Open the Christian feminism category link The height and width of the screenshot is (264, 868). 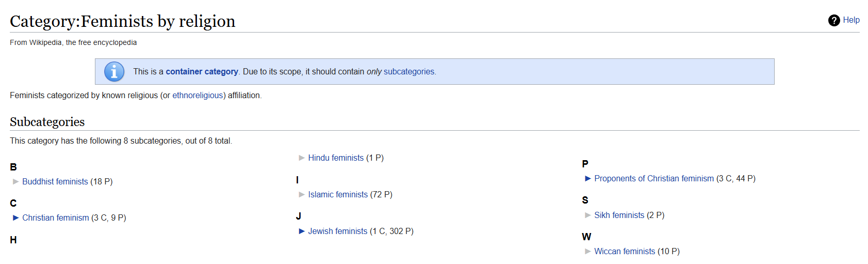(56, 218)
